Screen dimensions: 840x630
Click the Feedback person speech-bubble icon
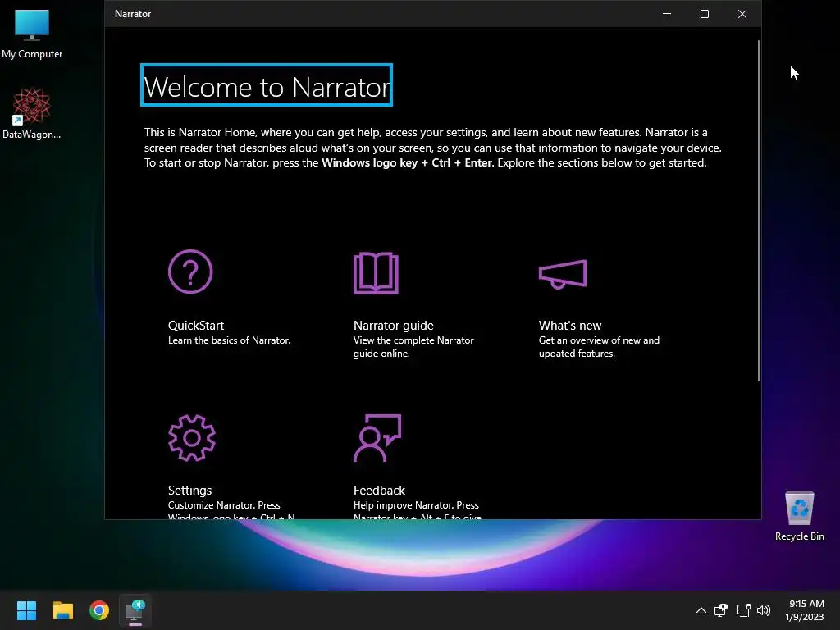(x=377, y=438)
